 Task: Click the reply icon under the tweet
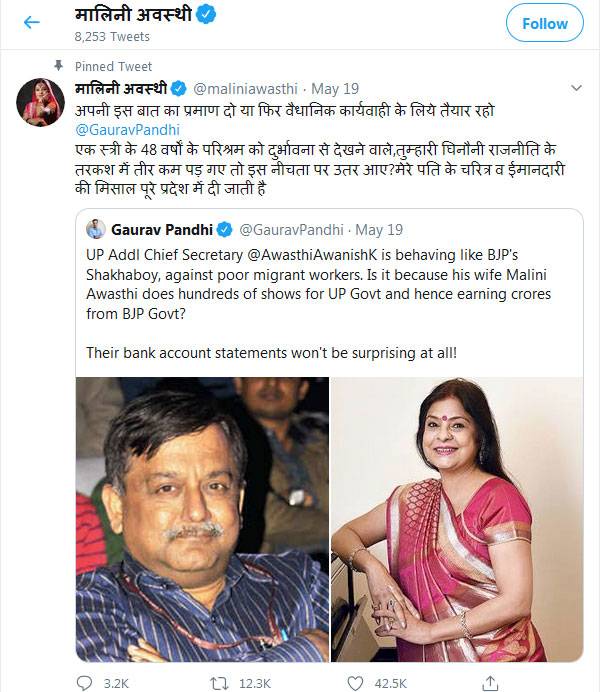pyautogui.click(x=86, y=682)
